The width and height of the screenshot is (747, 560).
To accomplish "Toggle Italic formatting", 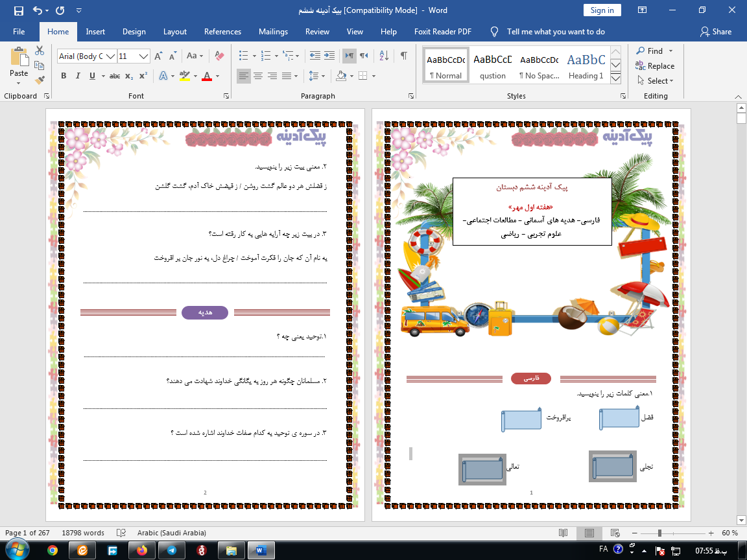I will 78,76.
